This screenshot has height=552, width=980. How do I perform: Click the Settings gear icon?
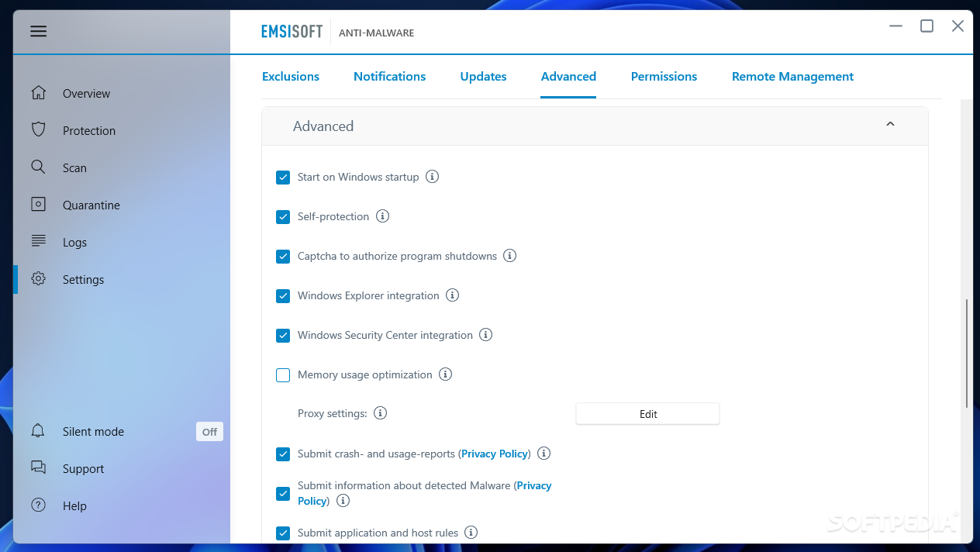tap(39, 279)
